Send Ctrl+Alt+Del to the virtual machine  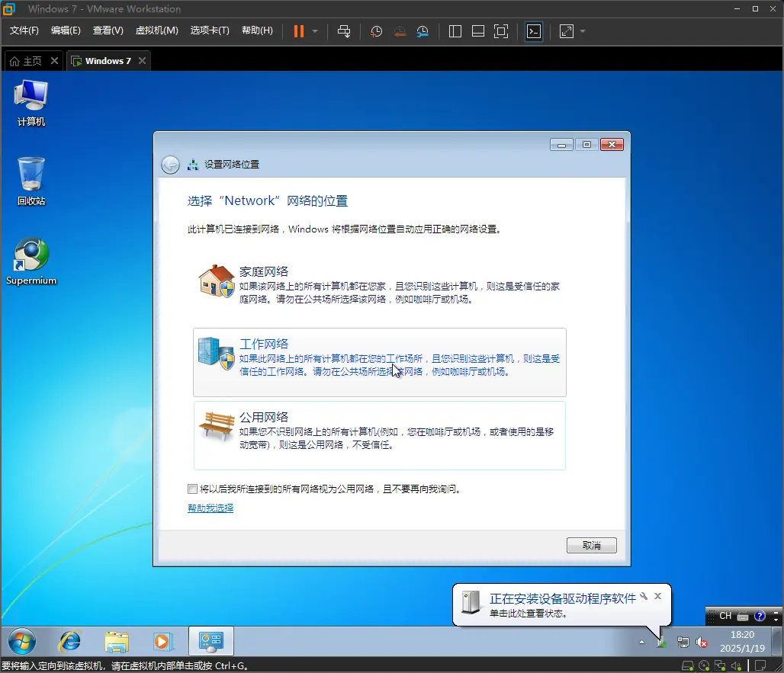pos(343,31)
